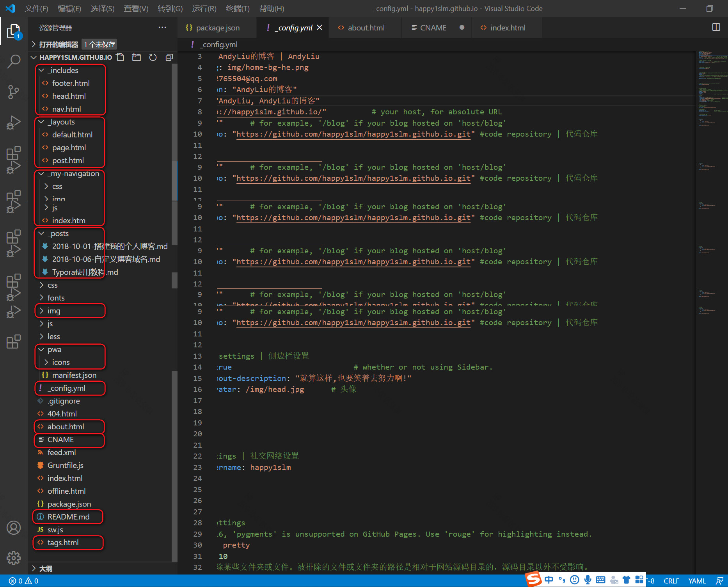Switch to the about.html tab
The height and width of the screenshot is (587, 728).
pos(365,27)
